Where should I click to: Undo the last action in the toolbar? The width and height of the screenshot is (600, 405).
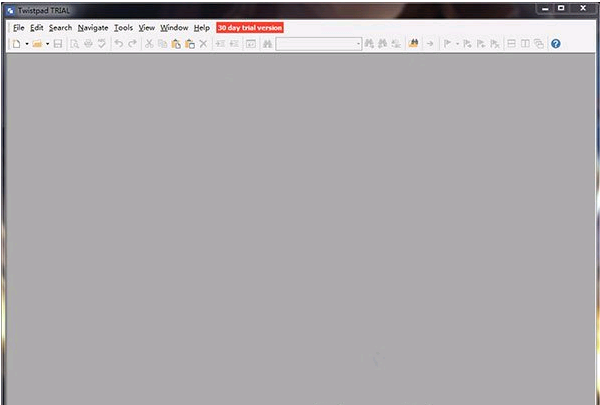(x=119, y=44)
